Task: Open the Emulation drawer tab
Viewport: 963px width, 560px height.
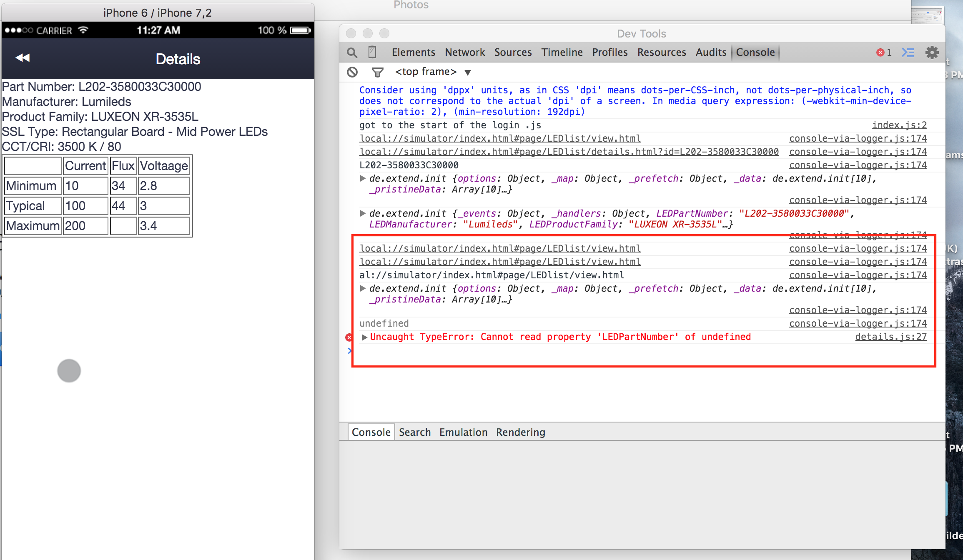Action: click(x=463, y=432)
